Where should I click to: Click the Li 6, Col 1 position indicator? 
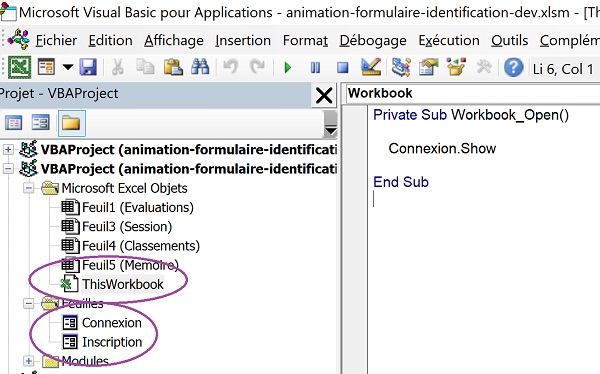pos(563,69)
